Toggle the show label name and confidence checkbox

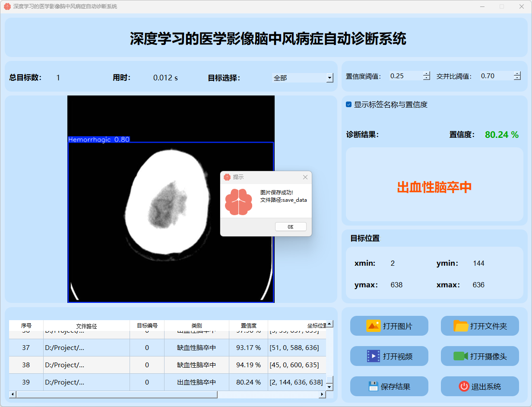pos(349,105)
